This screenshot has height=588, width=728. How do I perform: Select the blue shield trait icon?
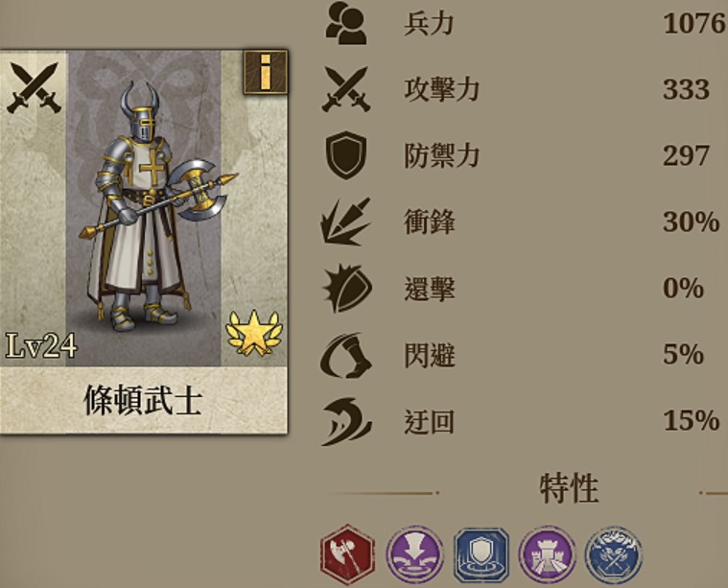point(481,554)
